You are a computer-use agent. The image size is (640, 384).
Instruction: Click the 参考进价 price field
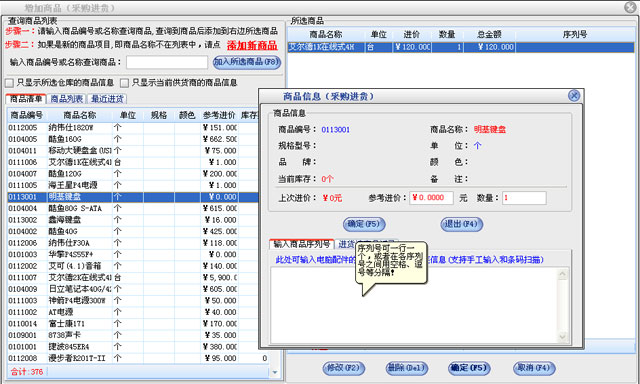click(x=431, y=198)
